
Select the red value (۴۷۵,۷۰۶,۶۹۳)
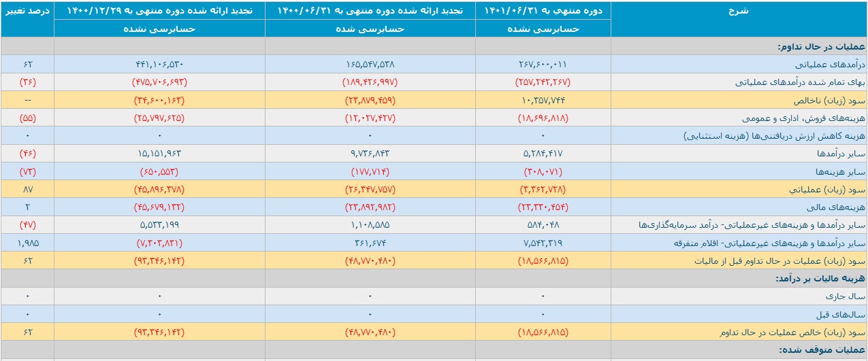coord(159,82)
